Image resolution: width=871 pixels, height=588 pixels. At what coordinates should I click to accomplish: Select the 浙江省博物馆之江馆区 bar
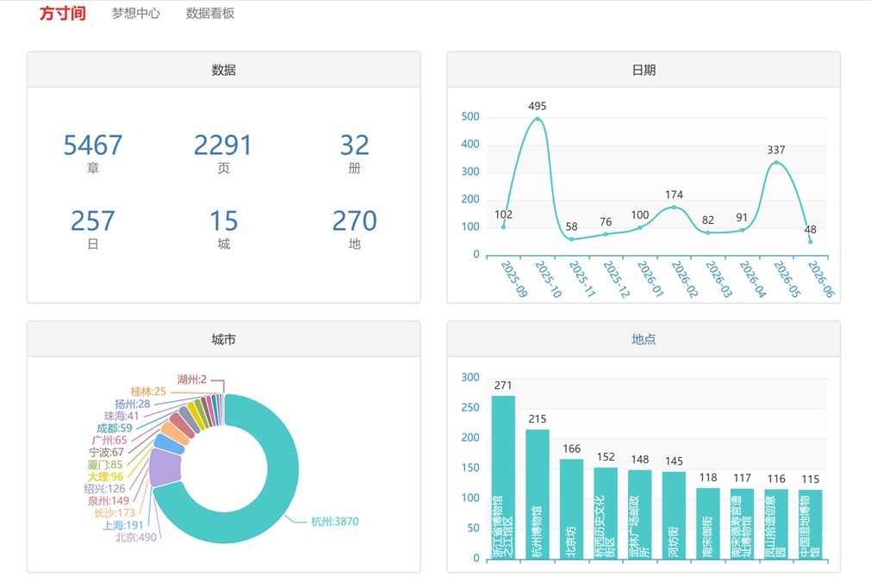[503, 477]
